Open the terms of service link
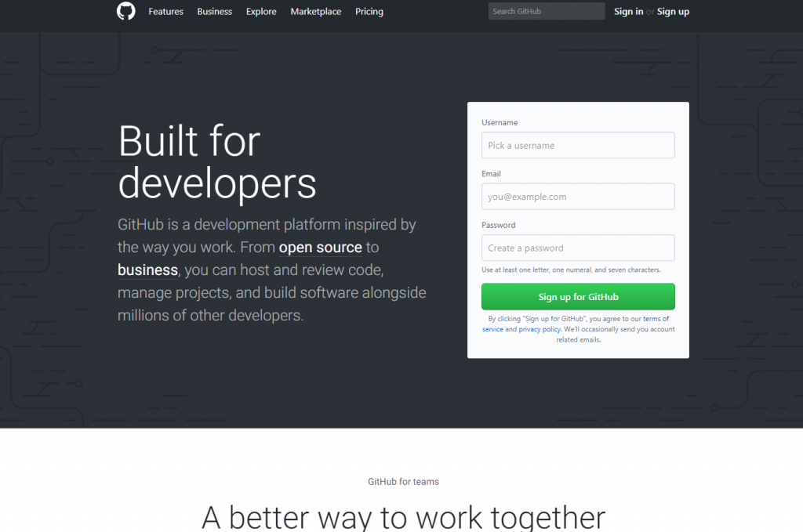The width and height of the screenshot is (803, 532). click(656, 319)
